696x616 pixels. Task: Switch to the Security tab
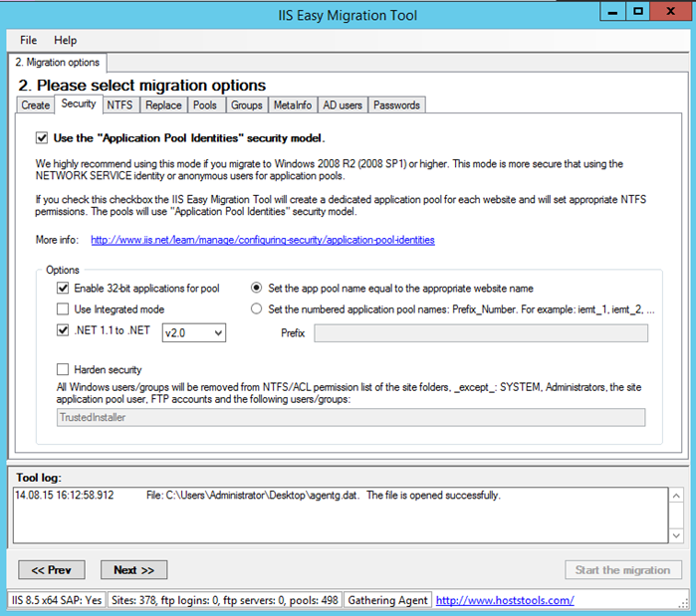[79, 103]
